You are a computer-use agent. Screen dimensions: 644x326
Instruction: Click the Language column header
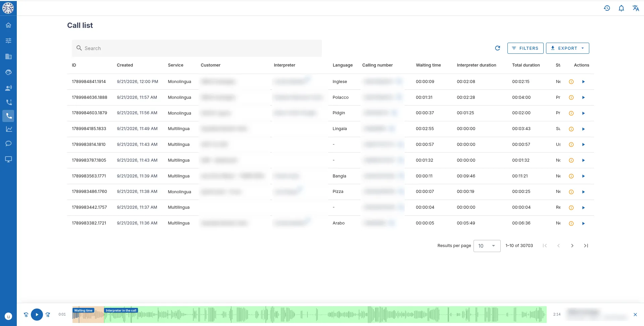pos(343,65)
